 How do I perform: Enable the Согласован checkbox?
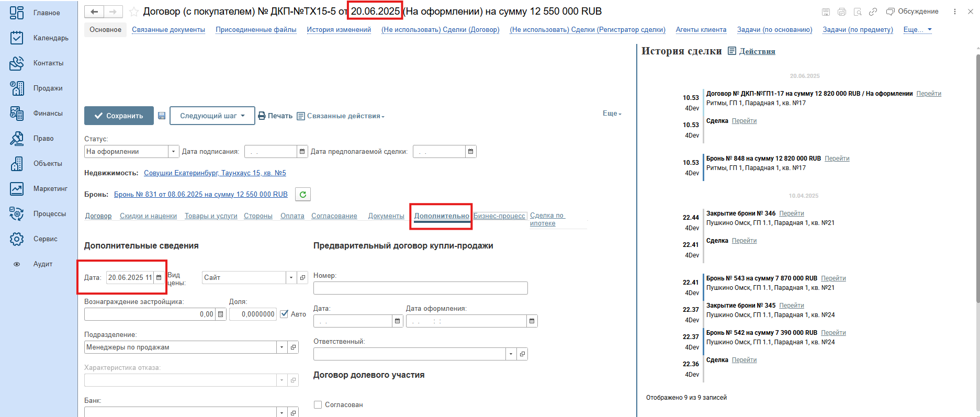click(x=318, y=405)
